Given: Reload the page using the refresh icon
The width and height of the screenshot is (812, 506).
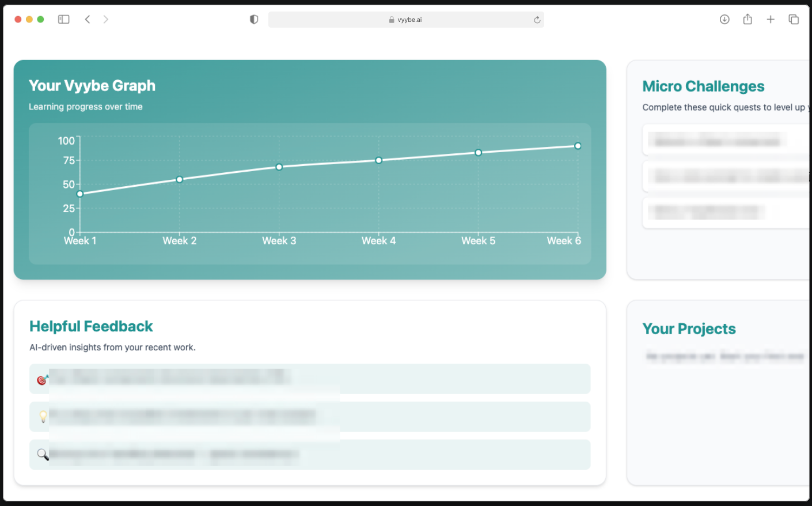Looking at the screenshot, I should (537, 20).
